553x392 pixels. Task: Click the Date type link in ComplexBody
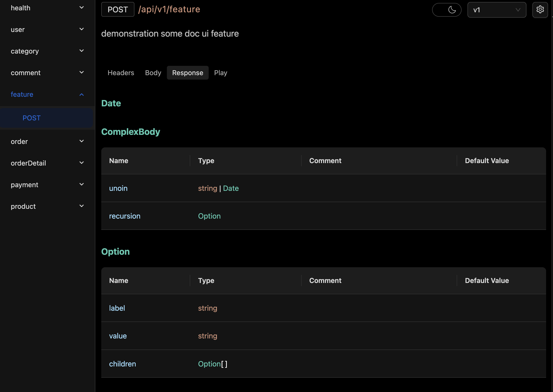coord(231,188)
